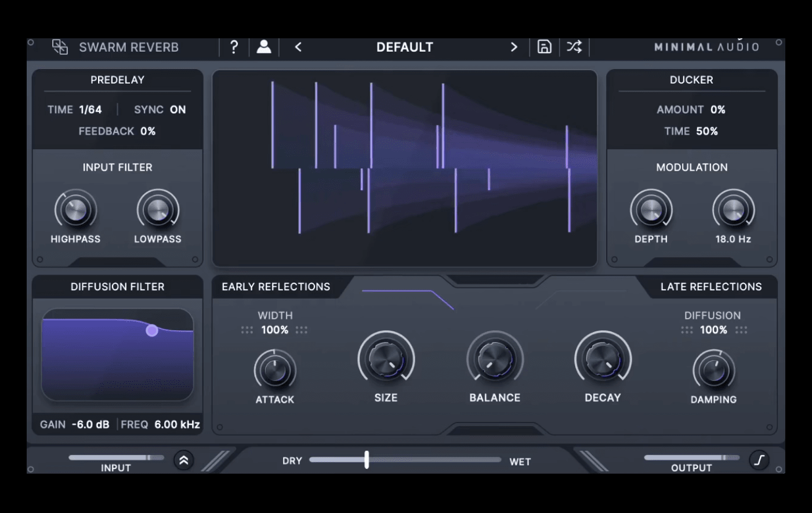This screenshot has width=812, height=513.
Task: Click the SIZE knob
Action: coord(386,359)
